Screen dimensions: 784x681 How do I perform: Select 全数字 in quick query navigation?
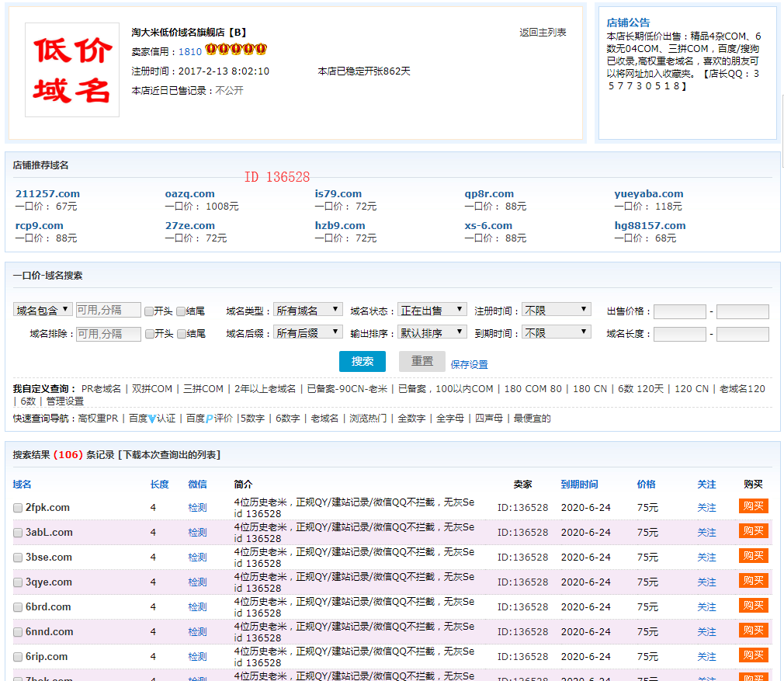[411, 418]
